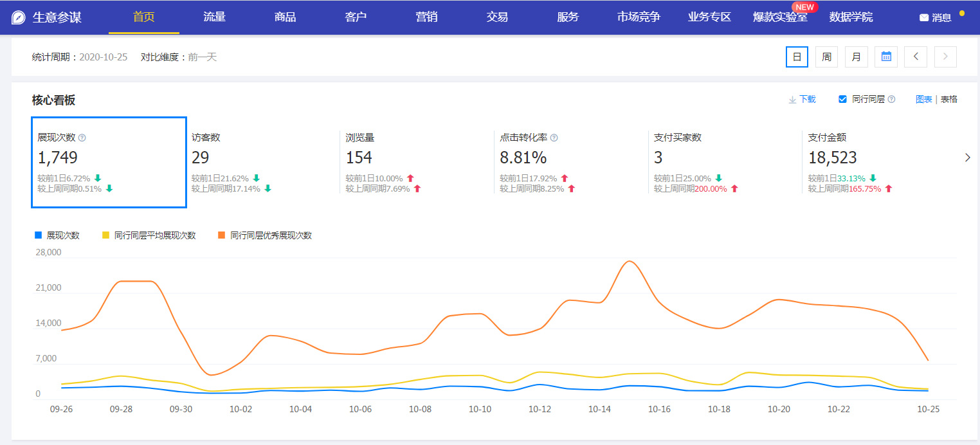Screen dimensions: 980x445
Task: Click help icon next to 点击转化率
Action: point(554,138)
